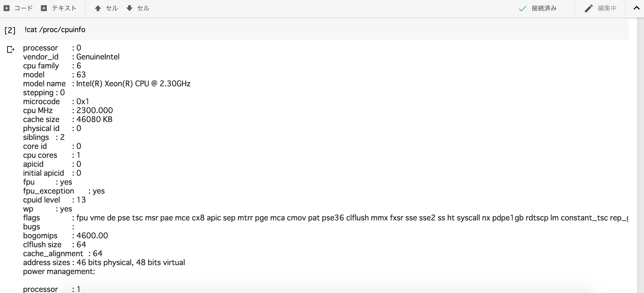The height and width of the screenshot is (293, 644).
Task: Run cell via the [2] execution indicator
Action: click(x=10, y=30)
